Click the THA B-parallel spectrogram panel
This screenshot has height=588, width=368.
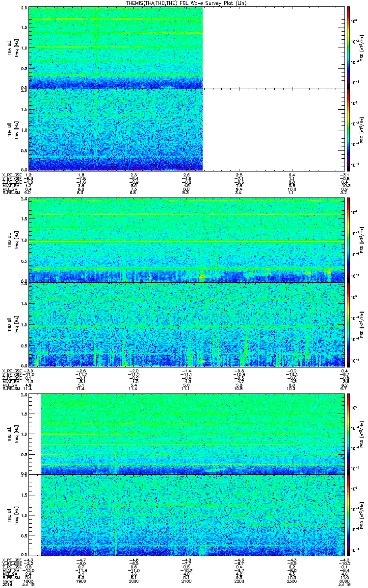pos(185,129)
